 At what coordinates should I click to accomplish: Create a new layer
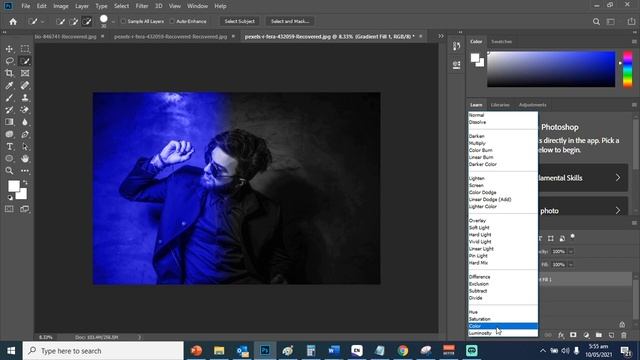point(611,335)
